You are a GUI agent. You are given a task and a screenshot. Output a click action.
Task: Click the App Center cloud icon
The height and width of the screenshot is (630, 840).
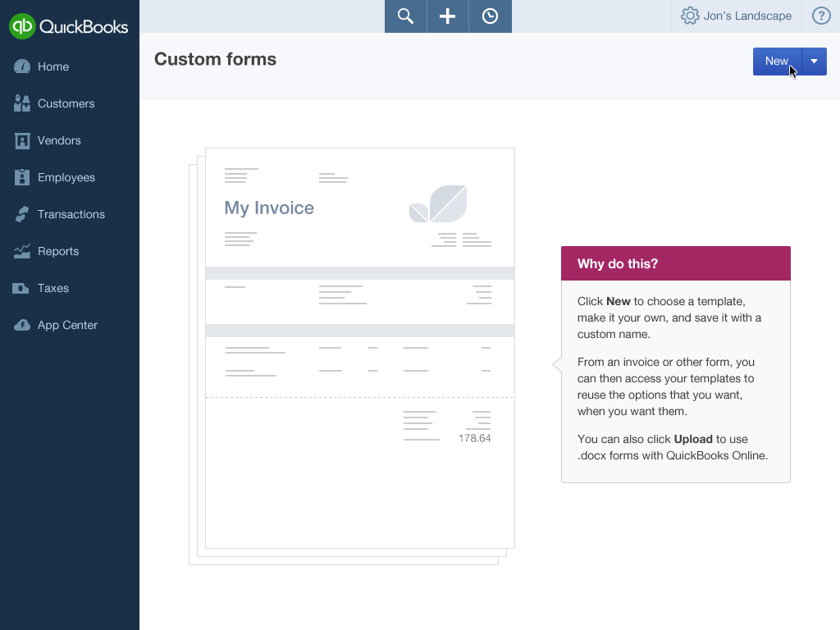coord(22,325)
